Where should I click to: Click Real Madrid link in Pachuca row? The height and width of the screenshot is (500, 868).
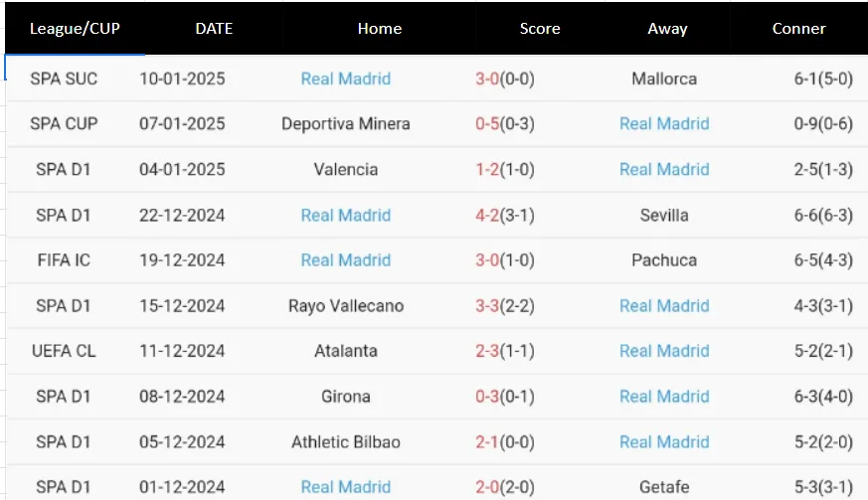point(345,260)
